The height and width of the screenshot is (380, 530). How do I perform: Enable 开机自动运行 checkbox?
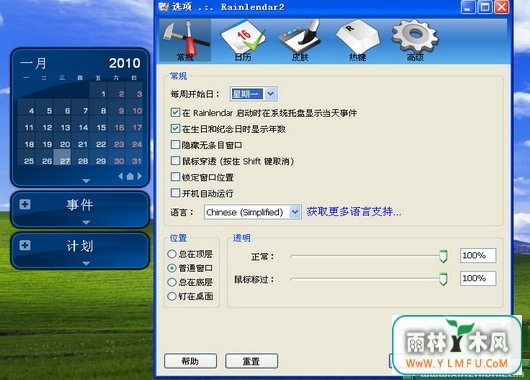(x=175, y=193)
